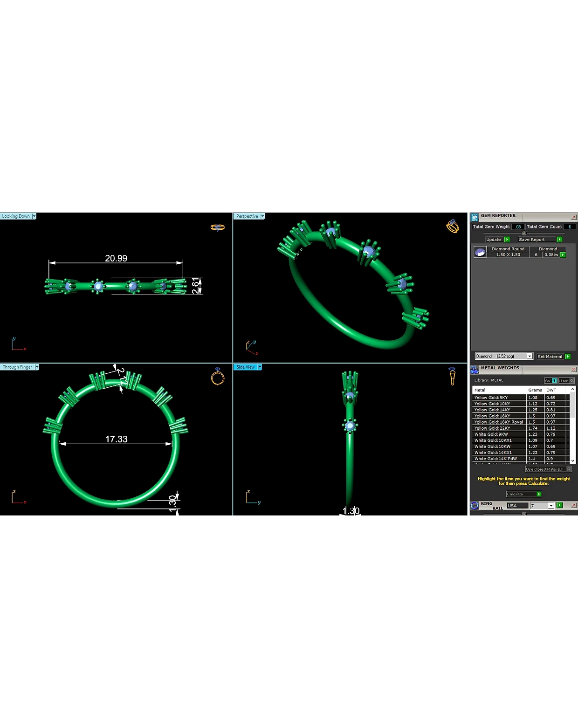This screenshot has height=728, width=578.
Task: Open the ring size 7 dropdown
Action: point(551,506)
